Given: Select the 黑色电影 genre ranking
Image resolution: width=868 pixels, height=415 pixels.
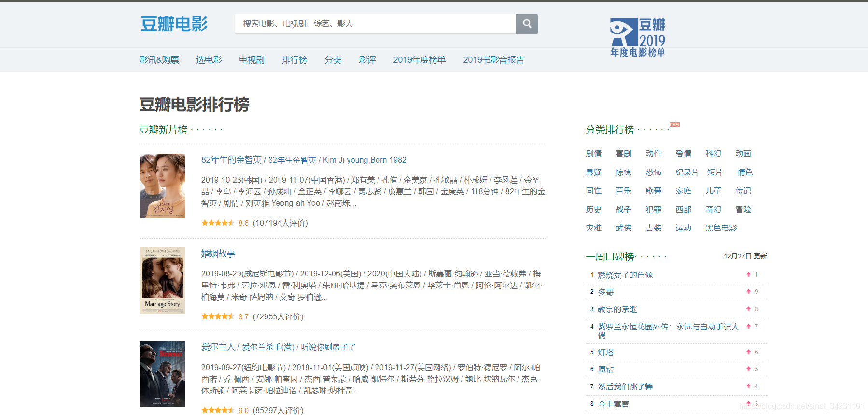Looking at the screenshot, I should pos(721,228).
